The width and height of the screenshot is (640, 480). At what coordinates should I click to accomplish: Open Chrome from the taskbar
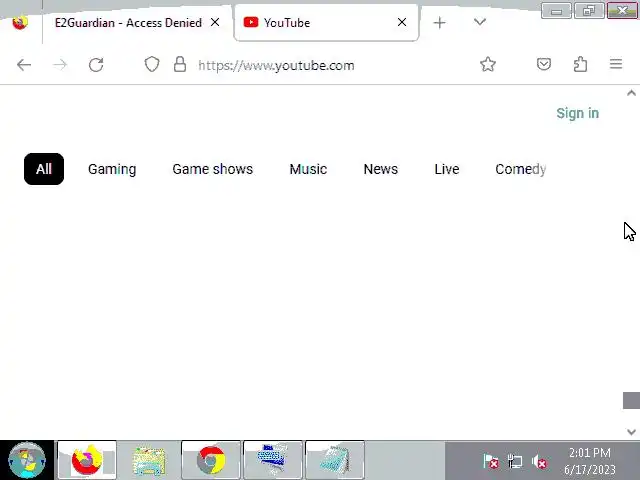tap(211, 460)
